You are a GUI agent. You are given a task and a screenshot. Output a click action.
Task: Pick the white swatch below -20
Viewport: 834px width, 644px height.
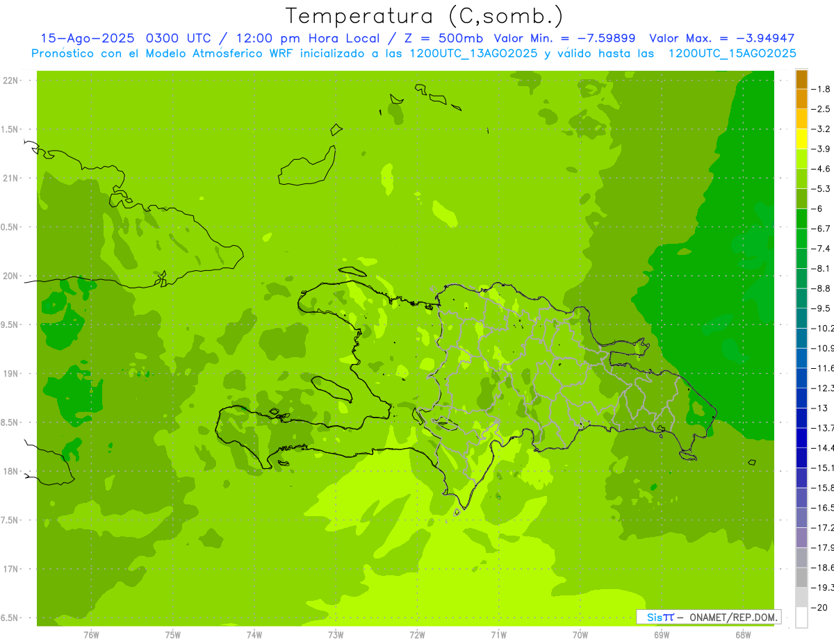click(801, 618)
